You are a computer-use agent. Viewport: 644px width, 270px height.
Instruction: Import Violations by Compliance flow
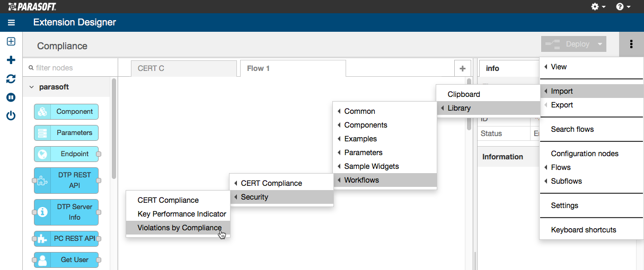[x=179, y=228]
